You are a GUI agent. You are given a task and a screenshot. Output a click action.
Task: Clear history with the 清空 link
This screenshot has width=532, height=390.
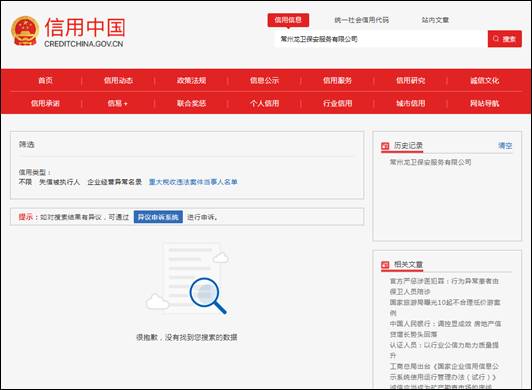pyautogui.click(x=505, y=146)
